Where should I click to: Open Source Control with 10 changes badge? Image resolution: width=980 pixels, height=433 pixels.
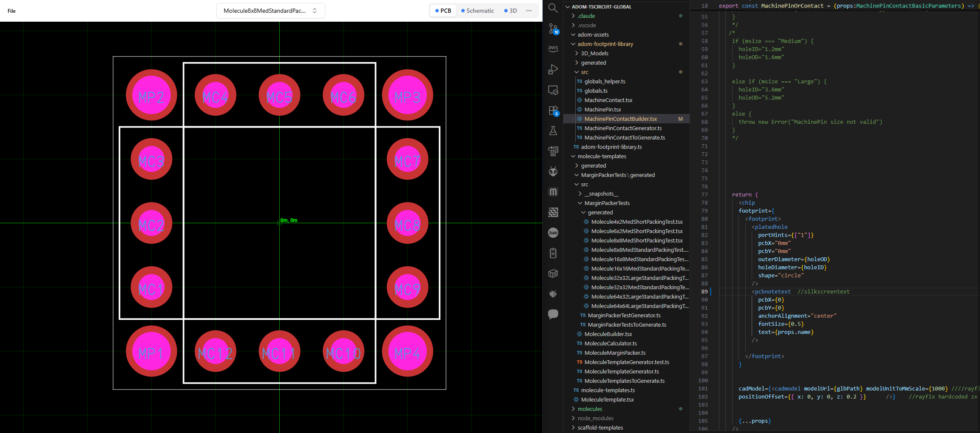553,28
